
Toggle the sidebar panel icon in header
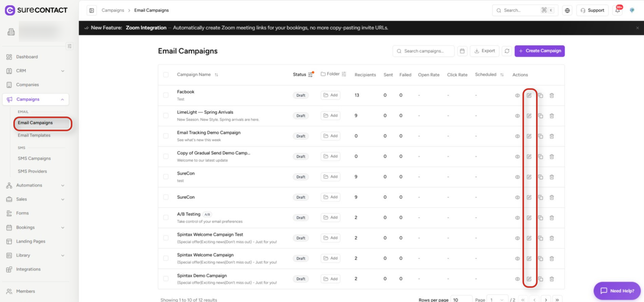click(92, 10)
